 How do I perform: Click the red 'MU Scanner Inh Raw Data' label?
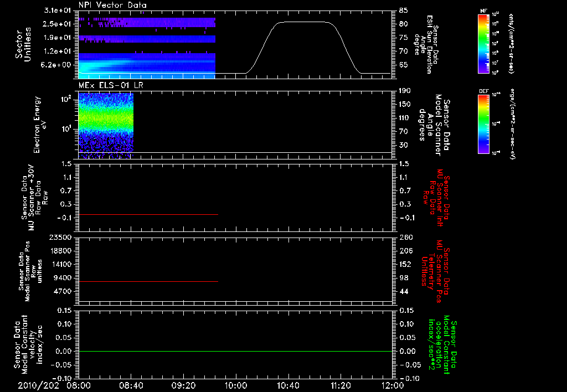[x=436, y=198]
